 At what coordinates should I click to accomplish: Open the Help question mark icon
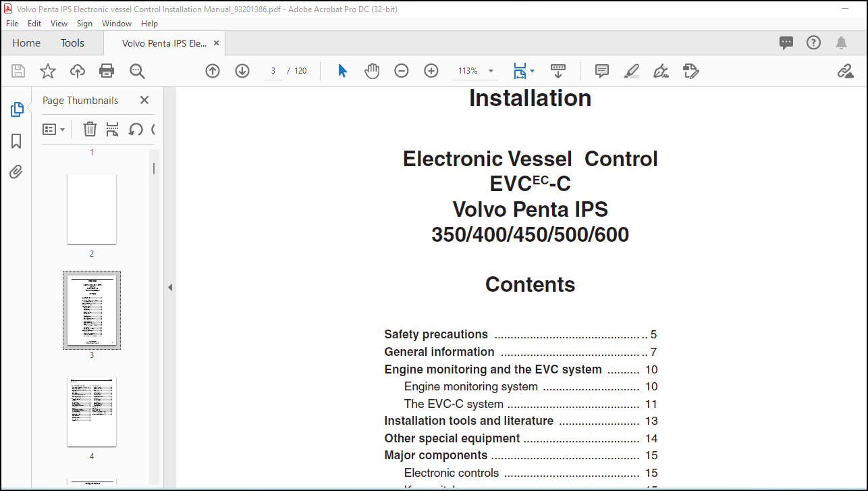tap(814, 43)
